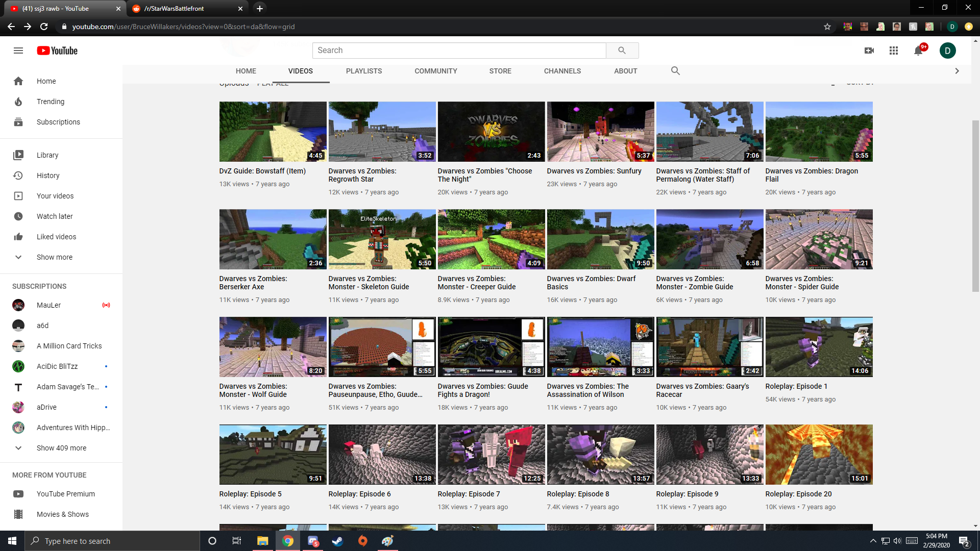Screen dimensions: 980x551
Task: Open A Million Card Tricks channel
Action: tap(61, 346)
